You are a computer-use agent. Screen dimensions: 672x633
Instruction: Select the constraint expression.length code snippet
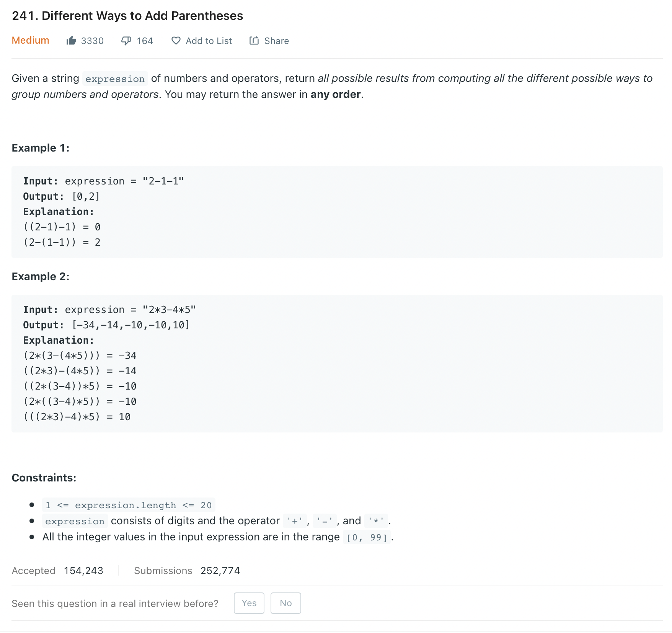129,505
